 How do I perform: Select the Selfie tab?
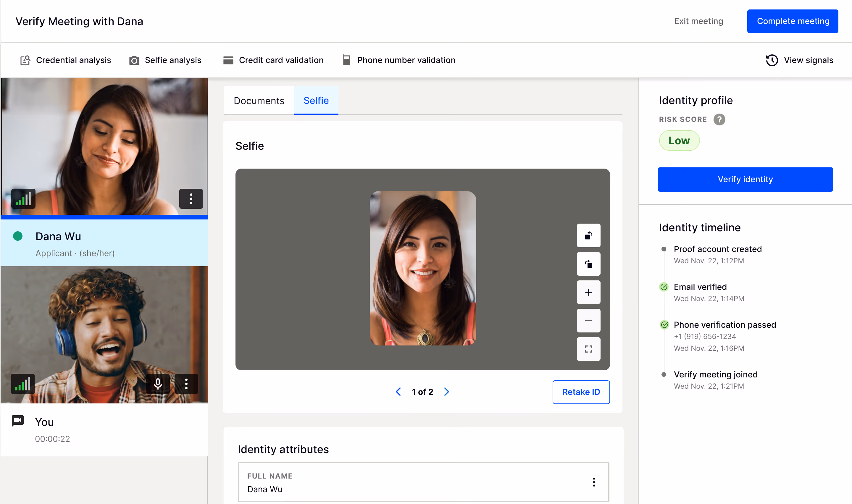tap(316, 101)
